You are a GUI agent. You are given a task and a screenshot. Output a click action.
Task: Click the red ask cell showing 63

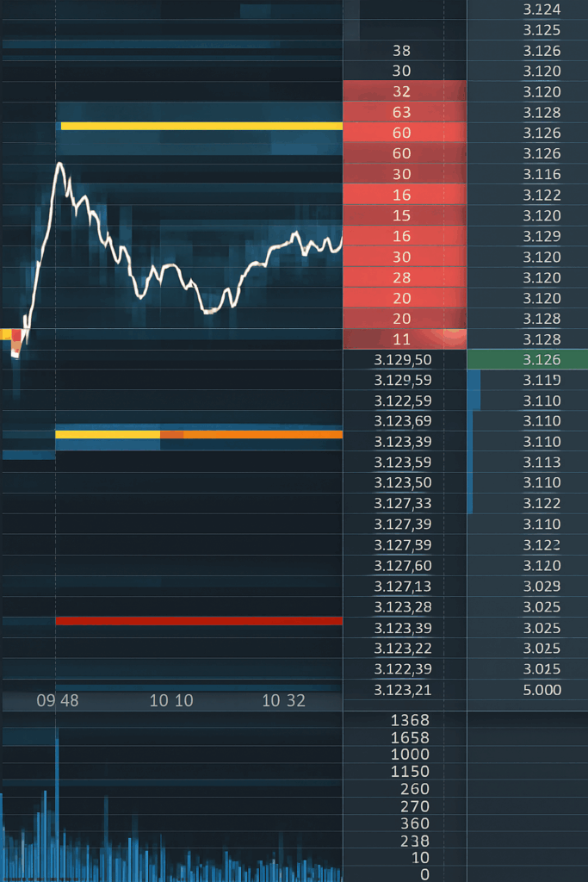402,112
